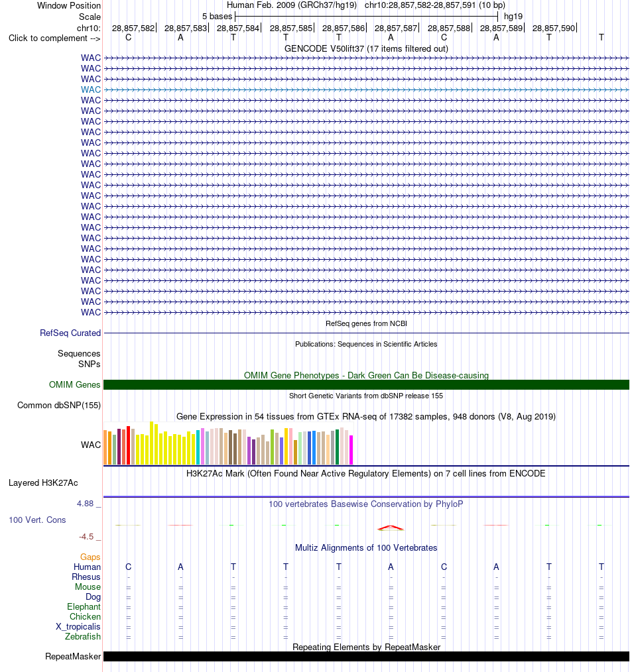Viewport: 630px width, 672px height.
Task: Click the -4.5 PhyloP lower scale value
Action: [x=86, y=537]
